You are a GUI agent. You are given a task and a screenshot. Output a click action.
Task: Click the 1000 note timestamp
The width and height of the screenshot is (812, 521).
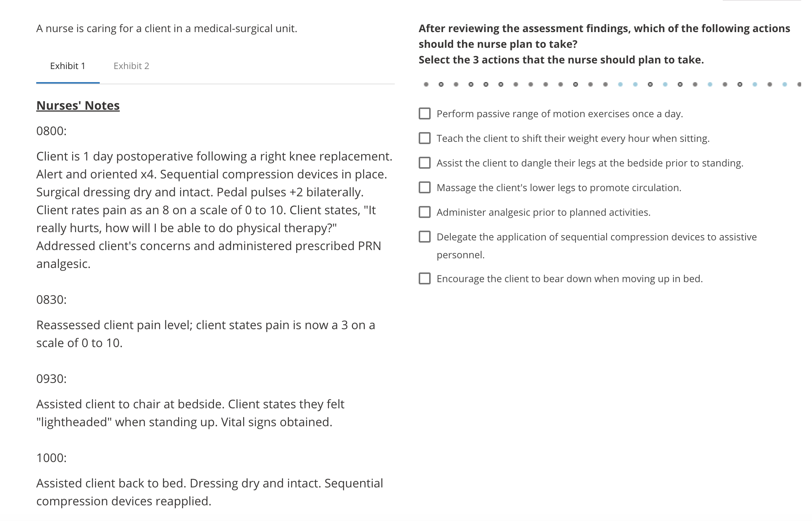52,458
